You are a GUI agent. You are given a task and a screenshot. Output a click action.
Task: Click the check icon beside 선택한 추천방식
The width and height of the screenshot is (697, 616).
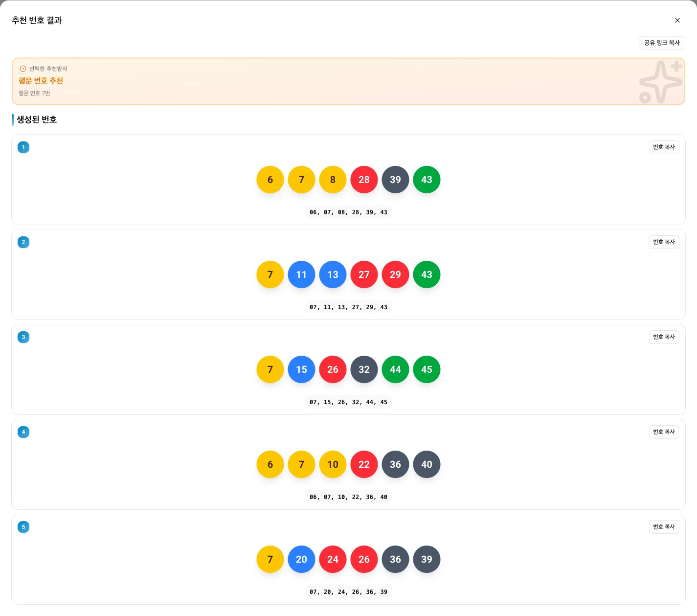[x=23, y=69]
